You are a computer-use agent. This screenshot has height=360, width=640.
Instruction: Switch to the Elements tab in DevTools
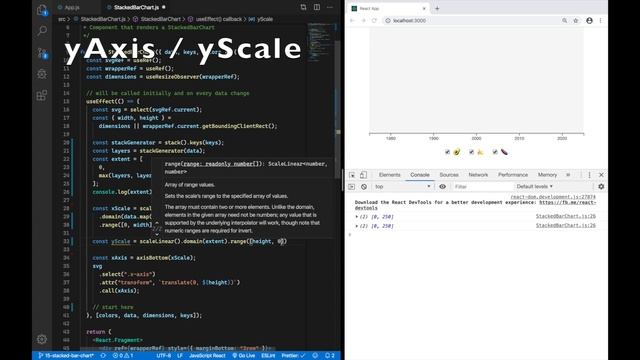[389, 175]
